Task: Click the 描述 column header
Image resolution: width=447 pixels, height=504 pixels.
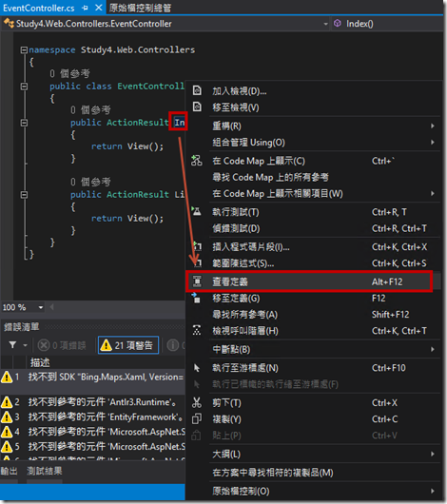Action: tap(40, 362)
